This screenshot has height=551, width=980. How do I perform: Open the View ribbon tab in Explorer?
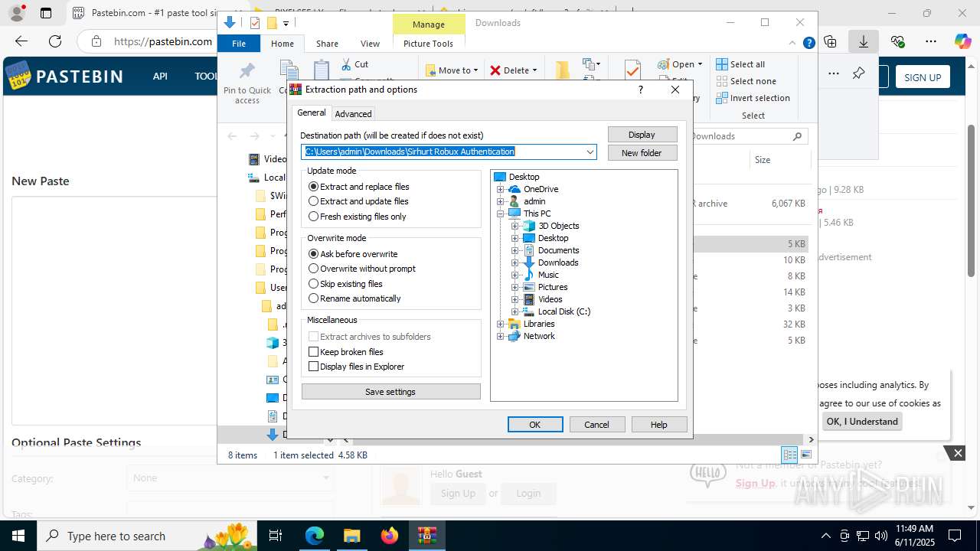[x=370, y=44]
